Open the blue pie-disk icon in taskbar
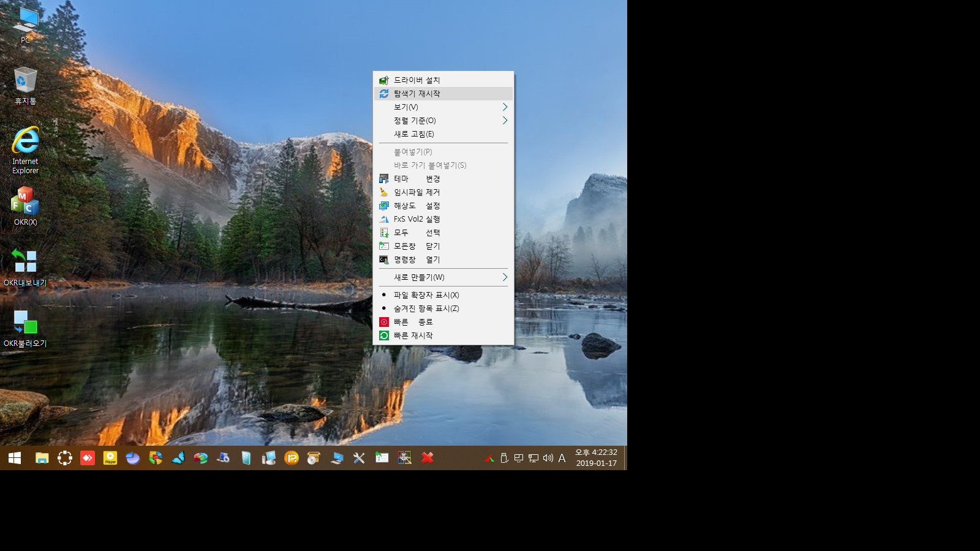 coord(133,458)
